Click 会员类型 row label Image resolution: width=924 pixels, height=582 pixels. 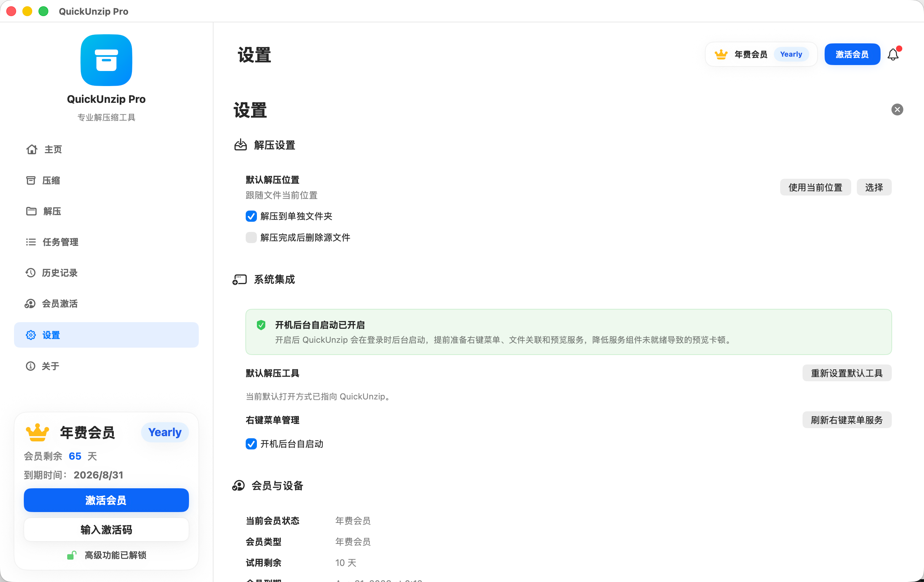click(x=264, y=542)
